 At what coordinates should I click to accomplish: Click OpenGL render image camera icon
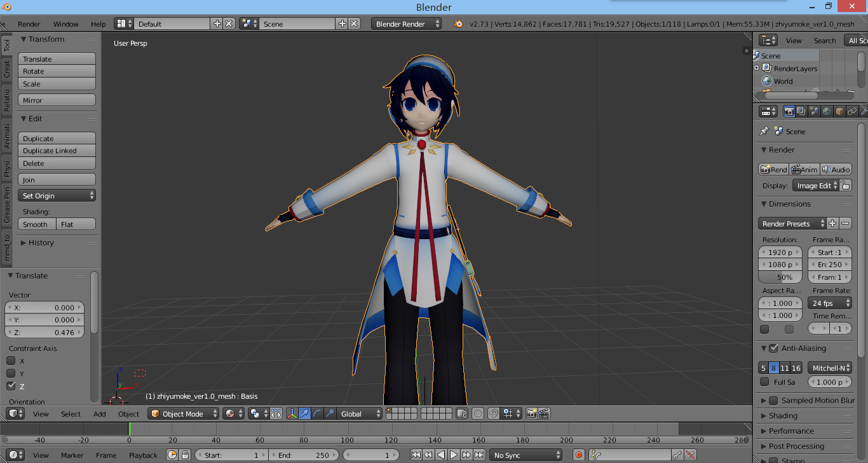click(532, 413)
